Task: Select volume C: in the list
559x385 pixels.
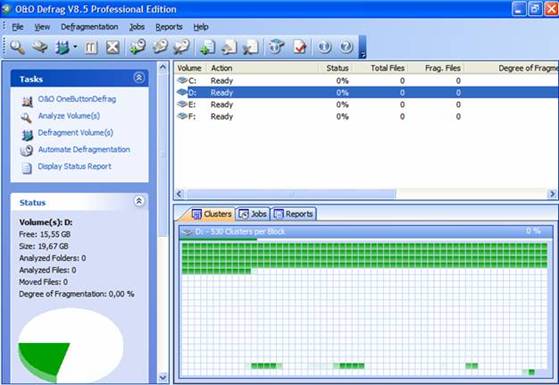Action: (366, 81)
